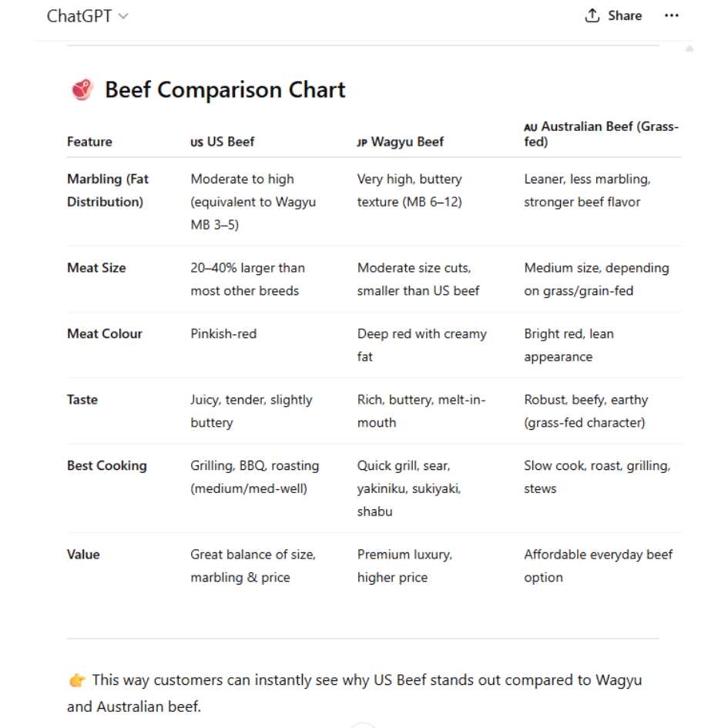Click the AU flag code before Australian Beef

coord(531,127)
